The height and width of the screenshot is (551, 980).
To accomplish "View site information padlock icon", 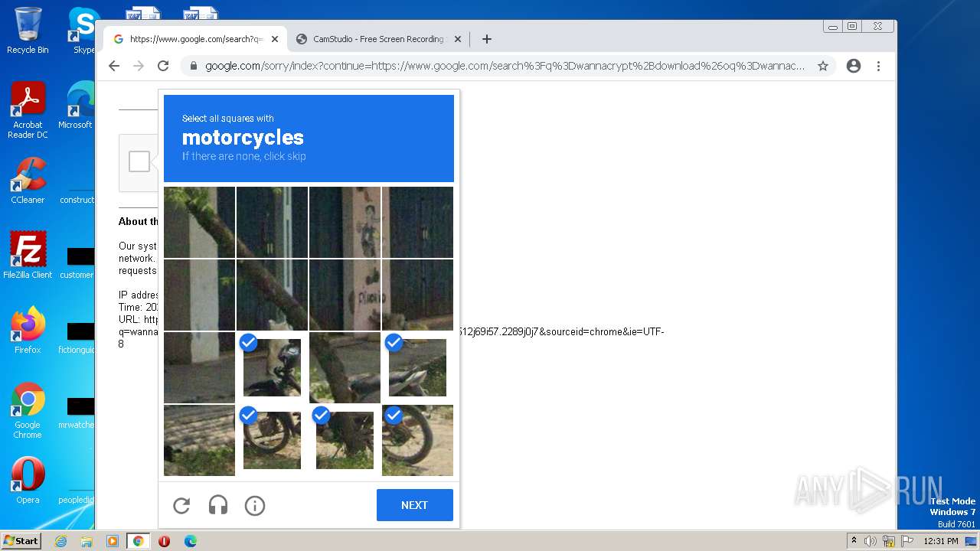I will (x=194, y=66).
